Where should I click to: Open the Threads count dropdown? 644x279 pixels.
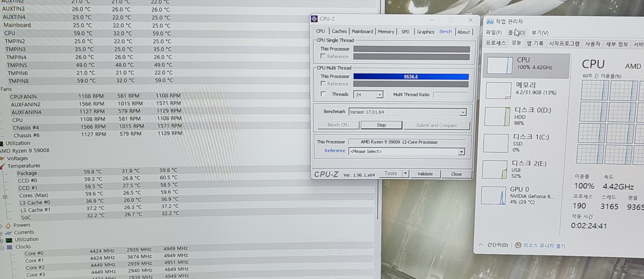379,95
